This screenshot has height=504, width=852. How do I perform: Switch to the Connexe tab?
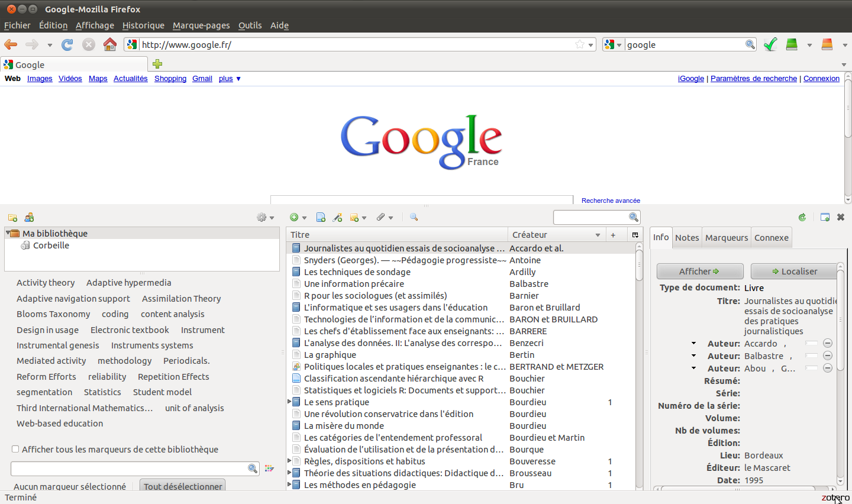coord(772,238)
